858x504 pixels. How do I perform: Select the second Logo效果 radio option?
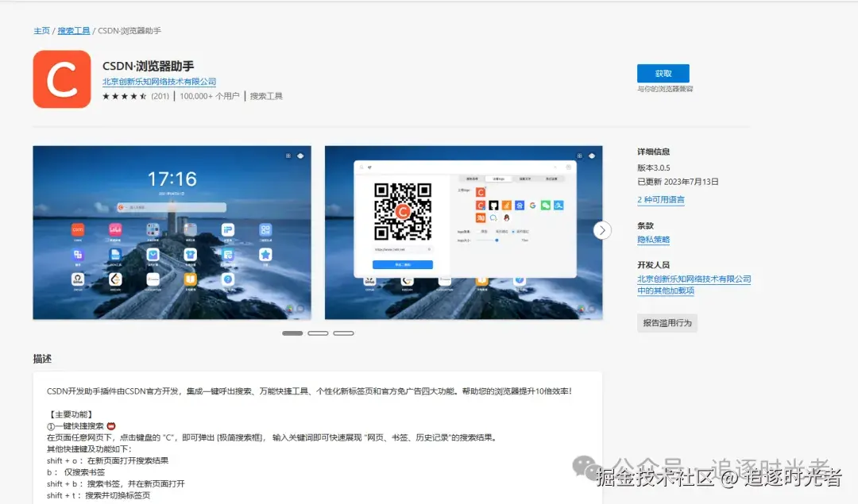tap(513, 231)
